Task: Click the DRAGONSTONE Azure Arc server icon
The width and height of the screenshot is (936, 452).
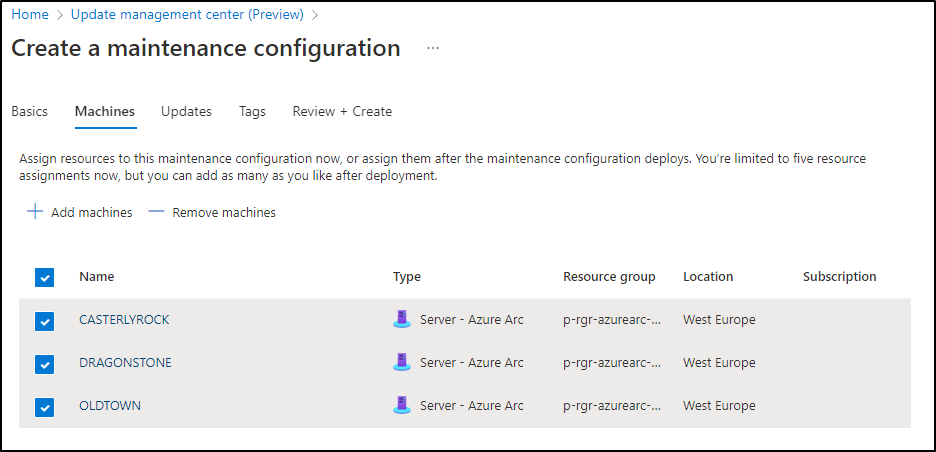Action: [x=402, y=362]
